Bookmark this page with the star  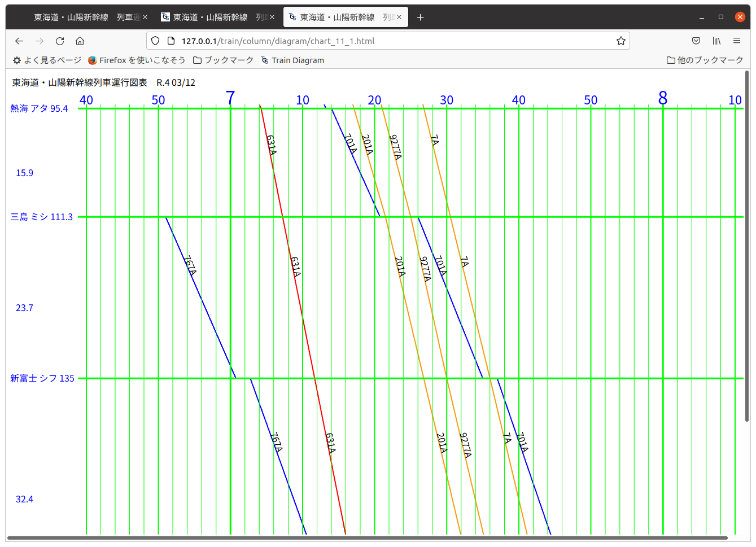click(621, 41)
